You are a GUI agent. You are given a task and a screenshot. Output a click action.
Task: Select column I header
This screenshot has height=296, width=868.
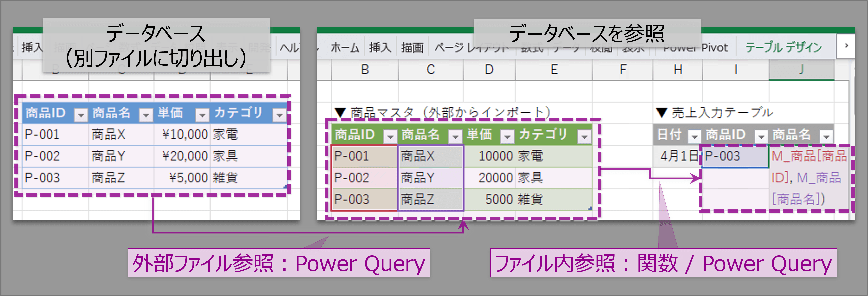pos(736,70)
